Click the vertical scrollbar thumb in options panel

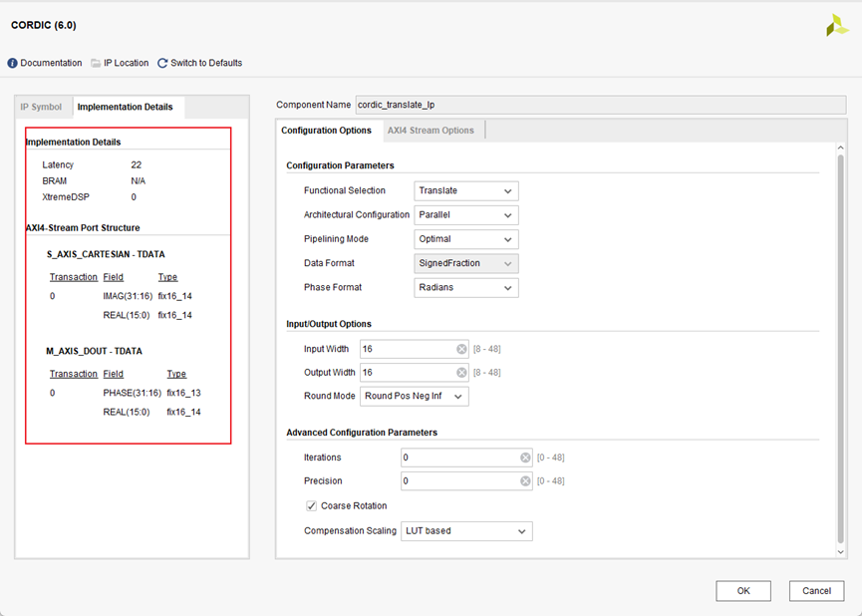coord(840,349)
